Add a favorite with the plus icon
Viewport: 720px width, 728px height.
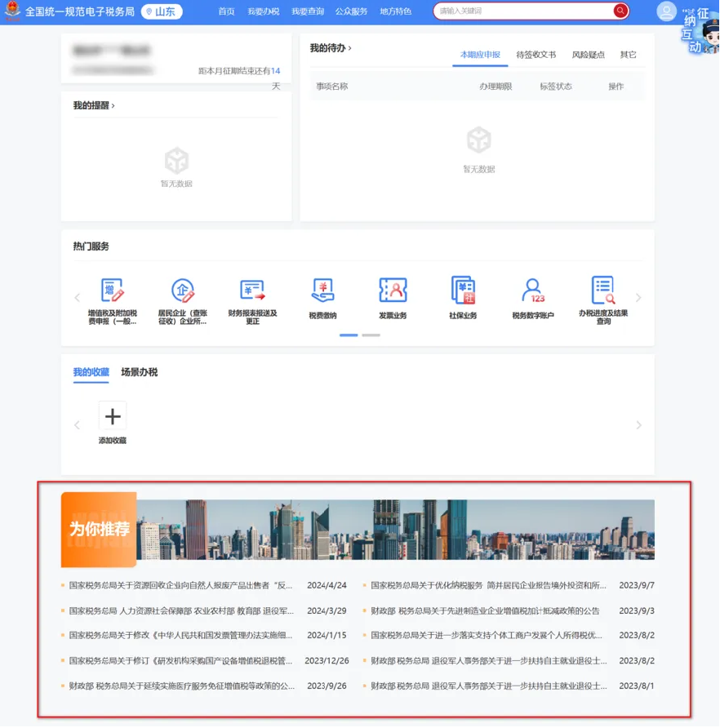pos(113,415)
